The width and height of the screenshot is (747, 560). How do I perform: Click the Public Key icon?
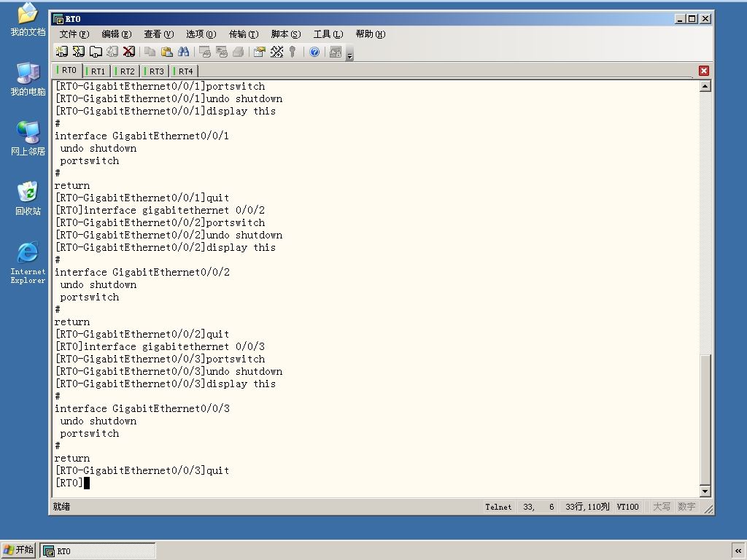pyautogui.click(x=293, y=52)
